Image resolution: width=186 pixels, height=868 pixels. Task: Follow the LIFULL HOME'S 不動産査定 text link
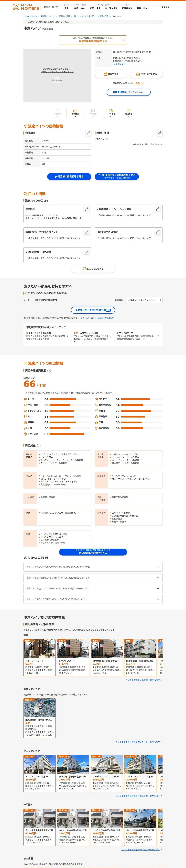[x=102, y=318]
